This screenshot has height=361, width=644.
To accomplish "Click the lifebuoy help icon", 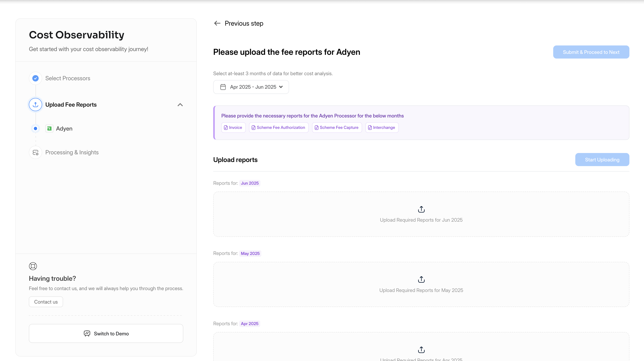I will [33, 266].
